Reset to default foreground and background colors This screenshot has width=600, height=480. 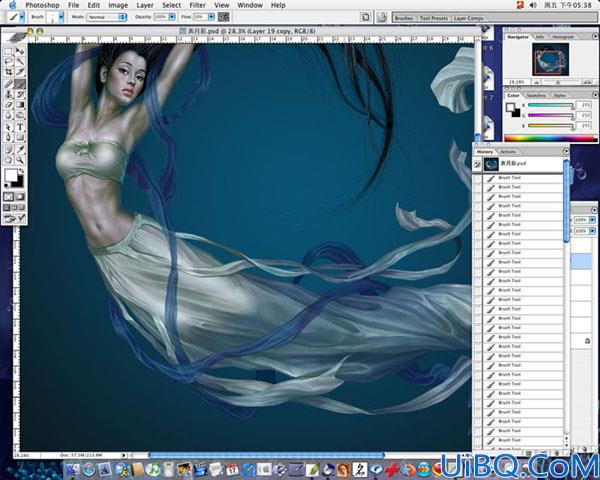click(x=6, y=186)
